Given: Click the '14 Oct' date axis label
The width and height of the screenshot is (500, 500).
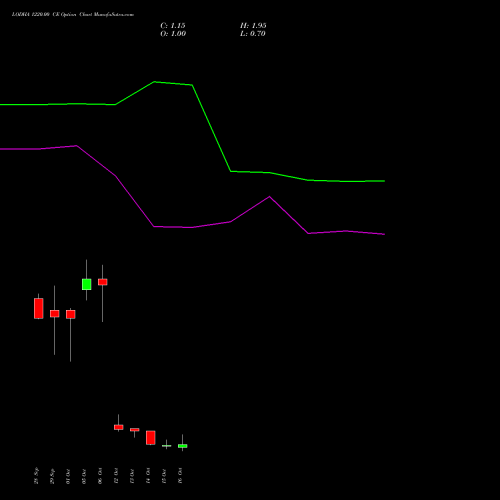Looking at the screenshot, I should coord(148,476).
